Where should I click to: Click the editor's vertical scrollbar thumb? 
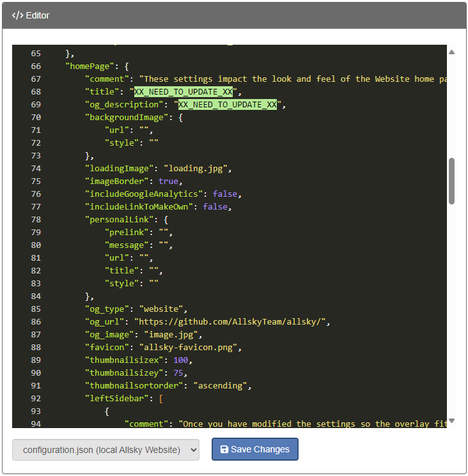451,181
